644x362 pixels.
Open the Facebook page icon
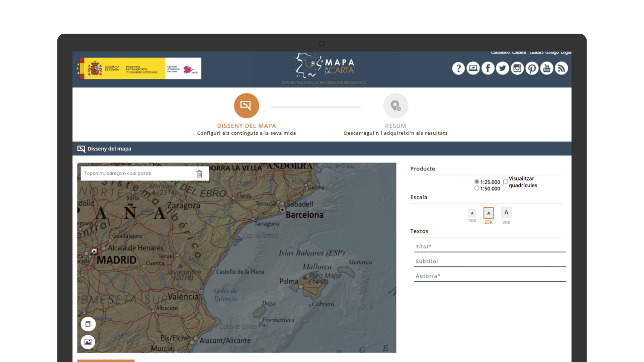click(x=488, y=68)
